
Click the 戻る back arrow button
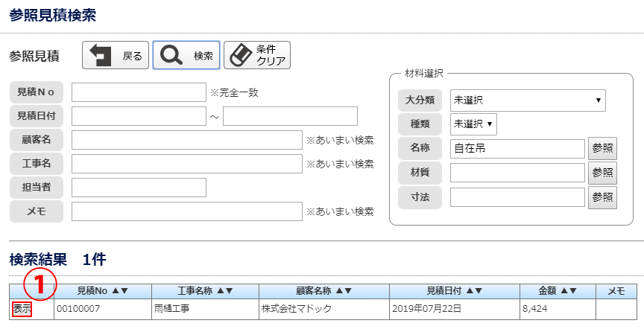click(115, 55)
